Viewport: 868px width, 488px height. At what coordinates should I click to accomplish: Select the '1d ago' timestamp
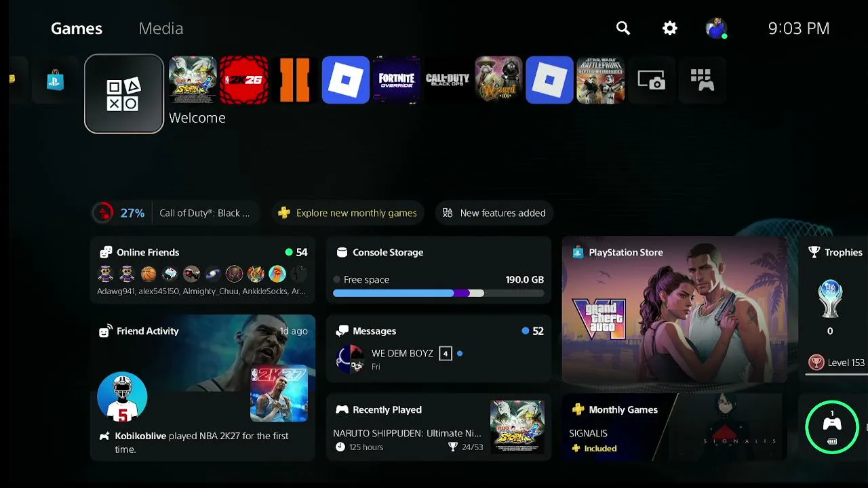pyautogui.click(x=294, y=331)
